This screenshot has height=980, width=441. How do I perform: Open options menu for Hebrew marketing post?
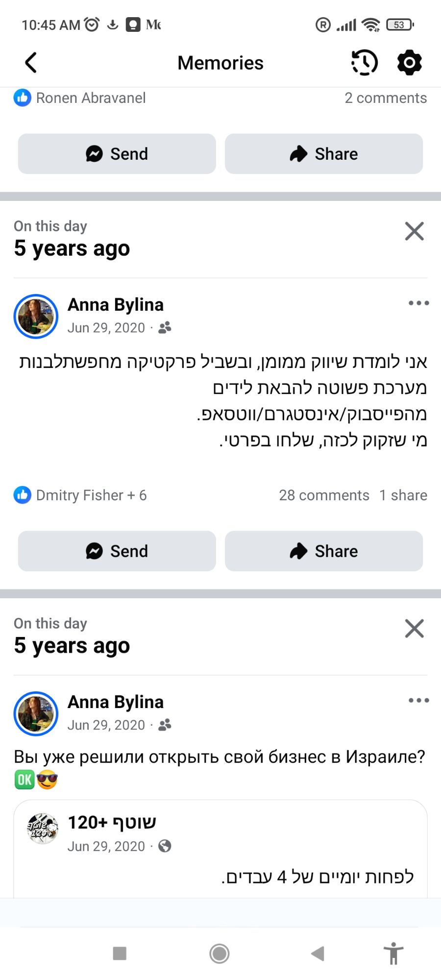click(x=418, y=303)
